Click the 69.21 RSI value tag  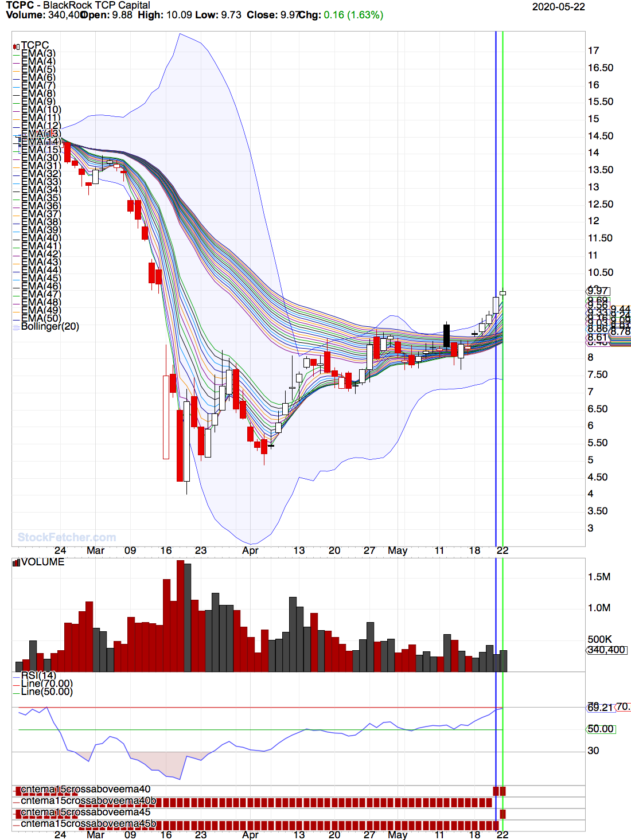(x=600, y=708)
